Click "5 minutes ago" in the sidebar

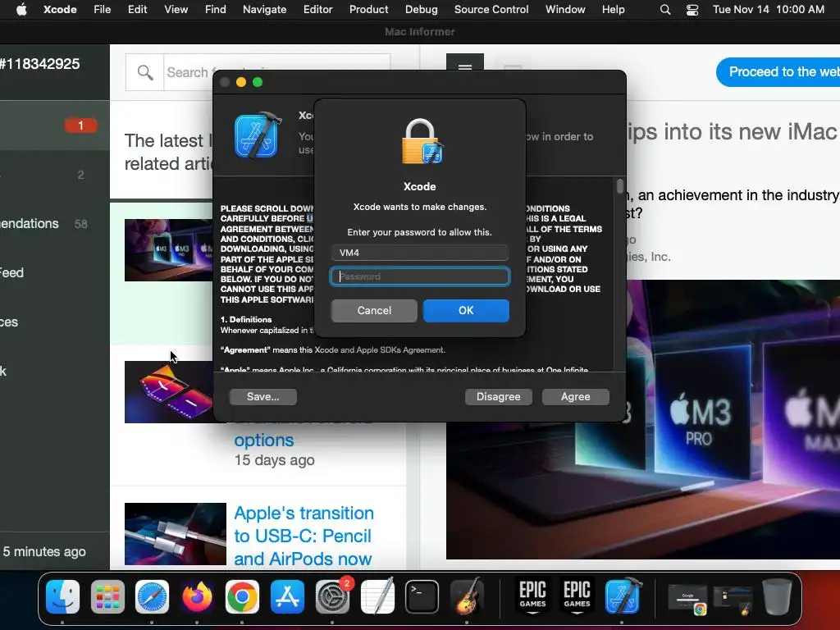point(44,552)
